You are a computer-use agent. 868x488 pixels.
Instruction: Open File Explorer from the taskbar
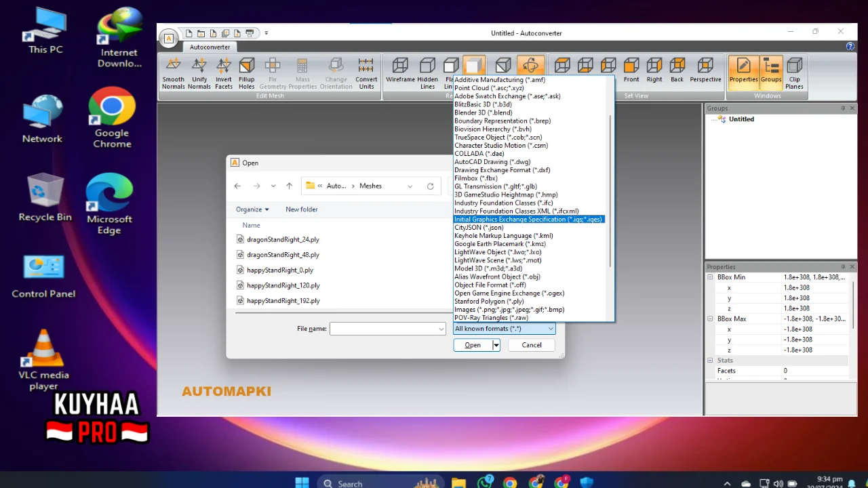[459, 483]
